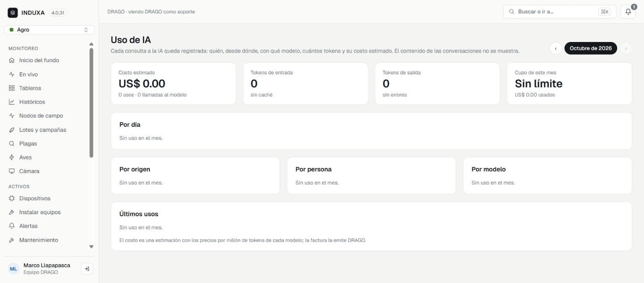The height and width of the screenshot is (283, 644).
Task: Go to the previous month arrow
Action: 556,48
